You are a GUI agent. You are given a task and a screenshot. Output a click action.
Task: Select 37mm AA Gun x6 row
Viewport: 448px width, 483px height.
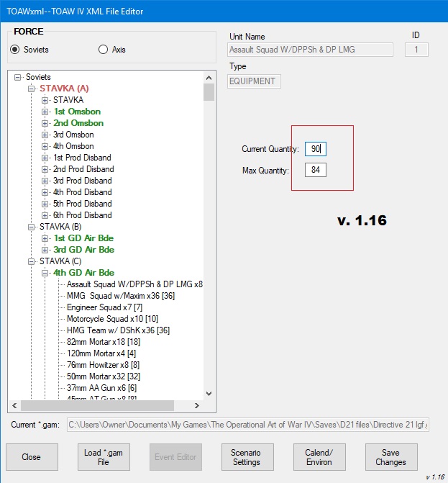click(x=101, y=388)
